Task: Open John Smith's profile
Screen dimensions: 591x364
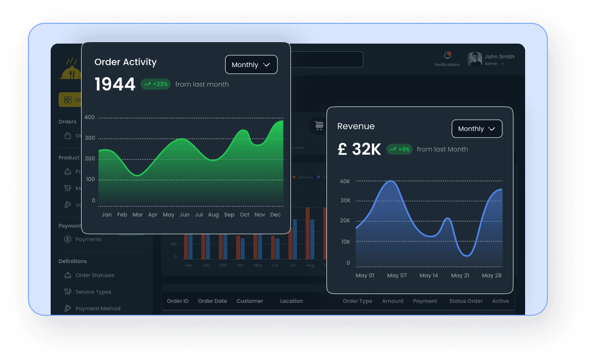Action: point(474,59)
